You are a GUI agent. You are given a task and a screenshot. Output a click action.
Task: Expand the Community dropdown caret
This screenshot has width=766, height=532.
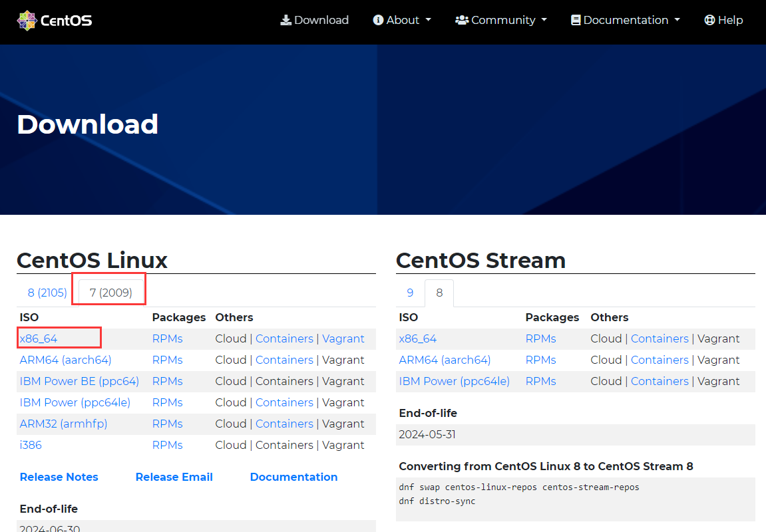(x=544, y=20)
